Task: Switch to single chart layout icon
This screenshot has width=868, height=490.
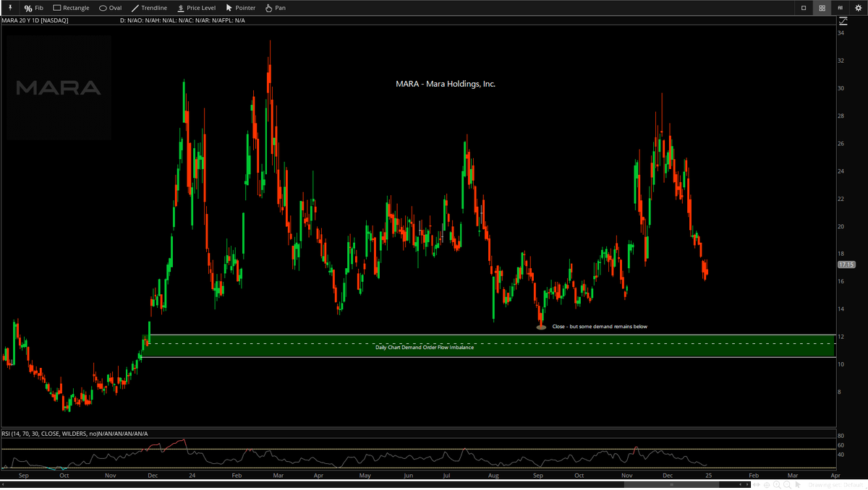Action: coord(804,8)
